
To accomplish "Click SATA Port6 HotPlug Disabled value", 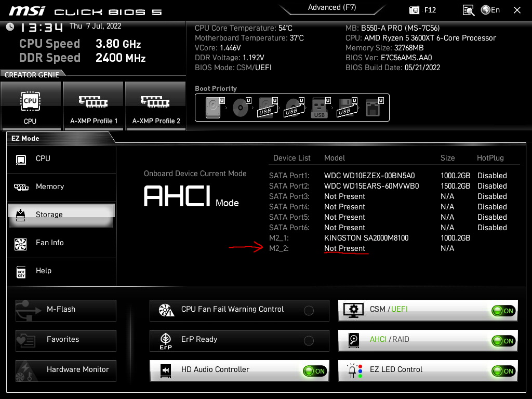I will 492,228.
